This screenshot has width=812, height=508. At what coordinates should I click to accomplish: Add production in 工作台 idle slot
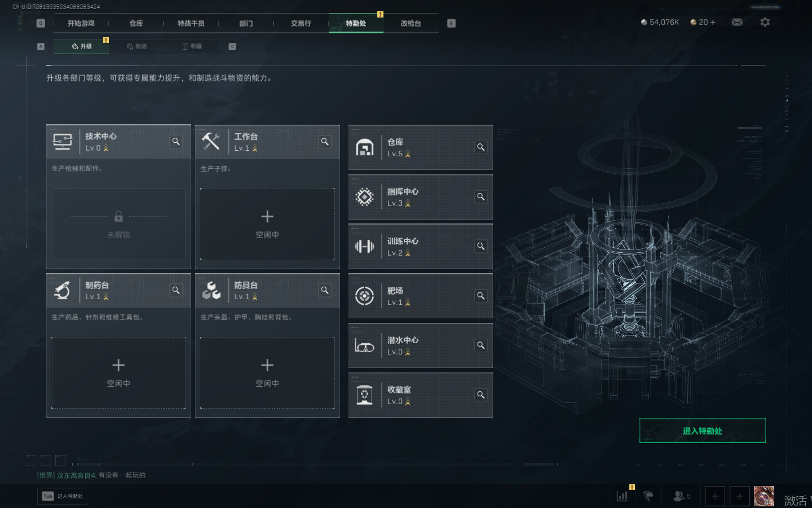tap(267, 224)
